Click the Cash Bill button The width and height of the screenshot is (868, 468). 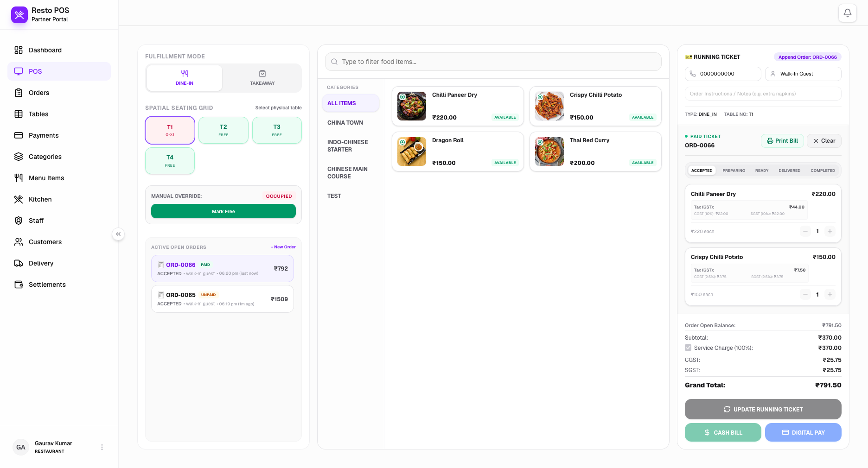pos(723,432)
